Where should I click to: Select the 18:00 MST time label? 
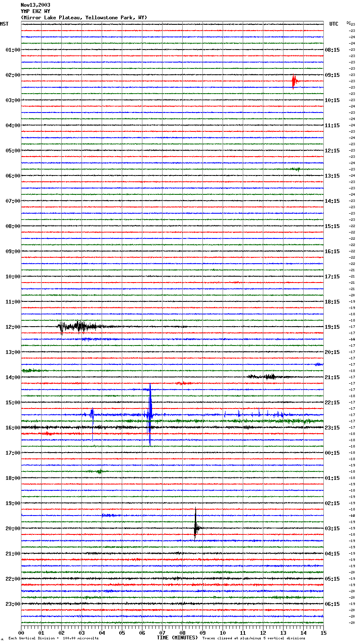click(13, 478)
